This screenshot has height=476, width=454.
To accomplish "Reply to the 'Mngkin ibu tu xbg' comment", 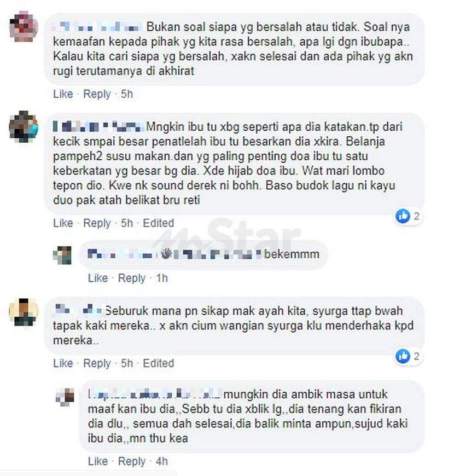I will 97,223.
